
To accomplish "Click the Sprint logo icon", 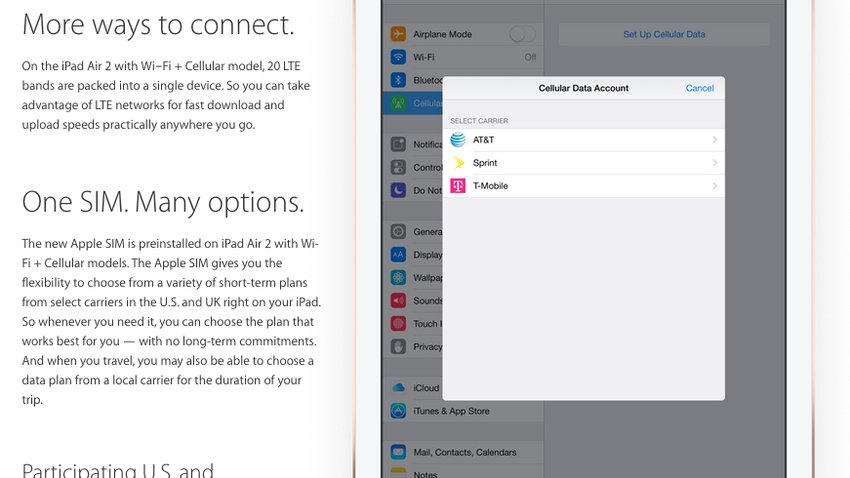I will click(458, 163).
